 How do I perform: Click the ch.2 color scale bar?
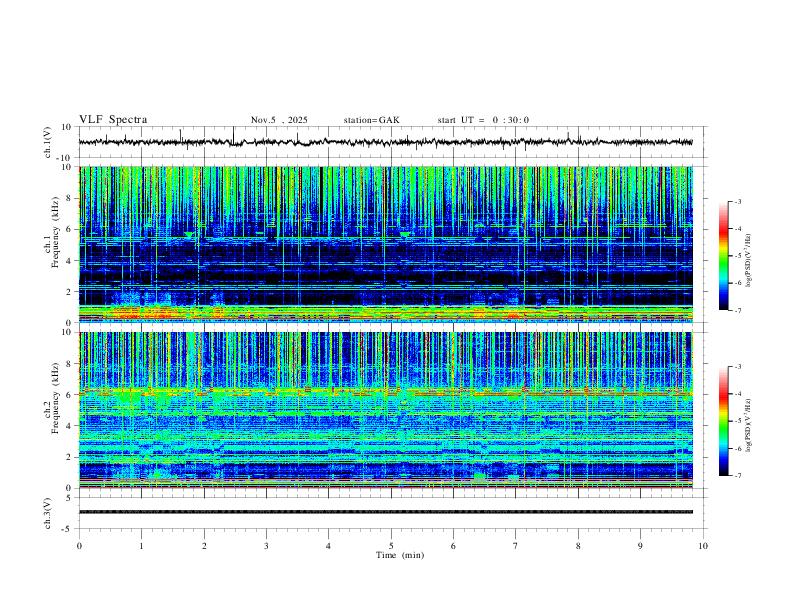coord(724,421)
